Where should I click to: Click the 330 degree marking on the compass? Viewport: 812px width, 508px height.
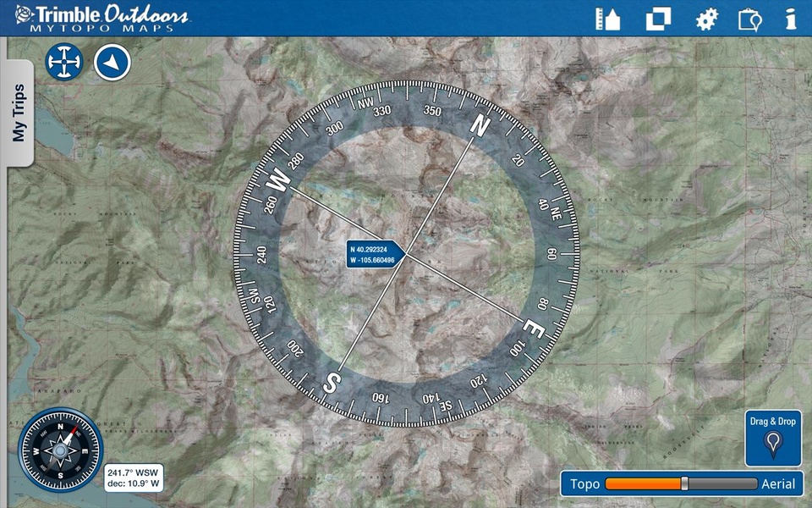coord(381,110)
